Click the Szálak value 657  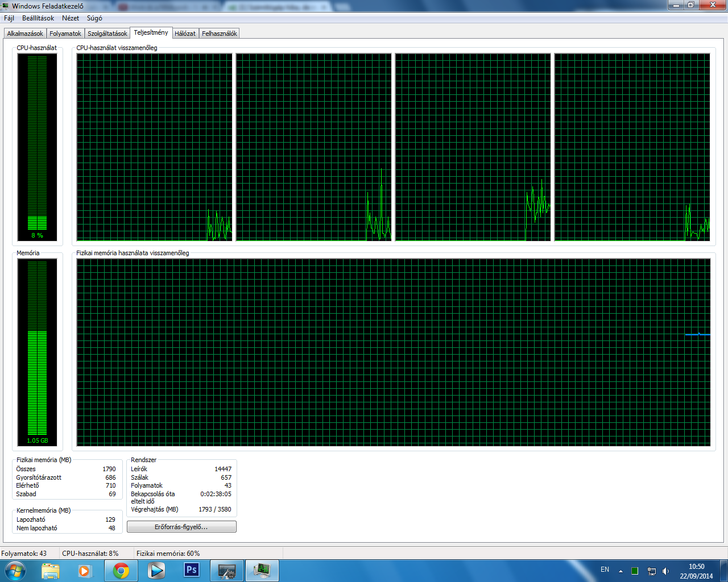[226, 477]
